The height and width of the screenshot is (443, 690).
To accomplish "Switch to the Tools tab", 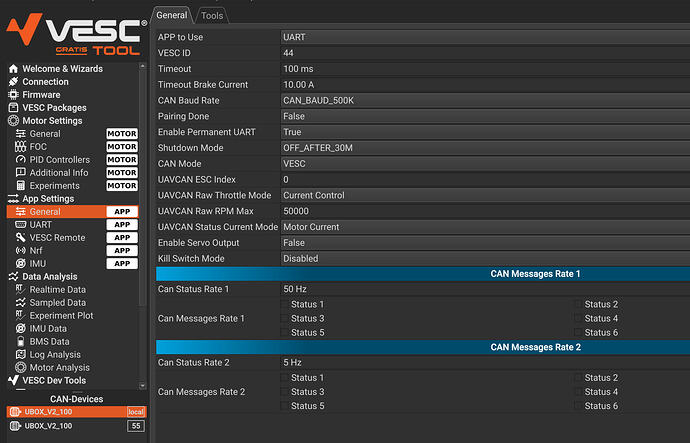I will (212, 15).
